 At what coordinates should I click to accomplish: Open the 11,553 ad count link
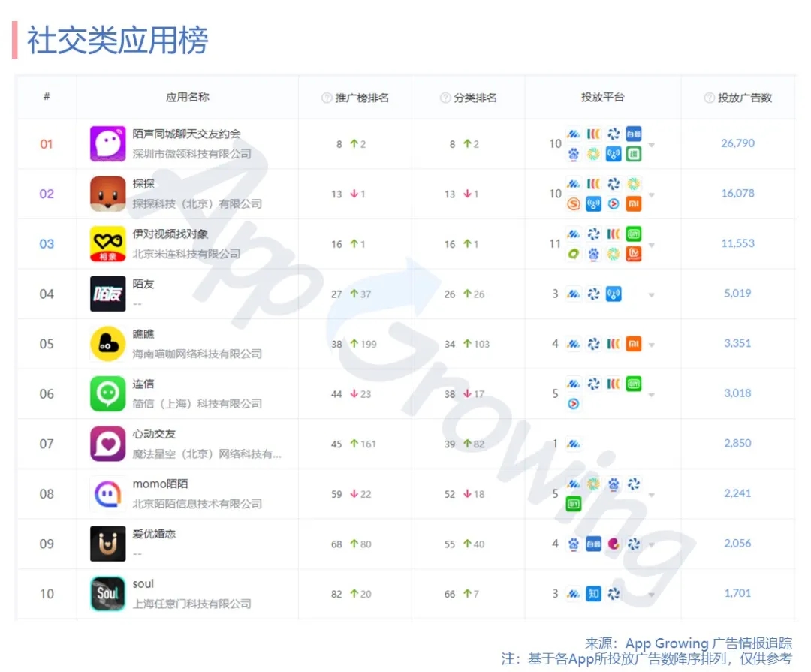click(x=737, y=243)
